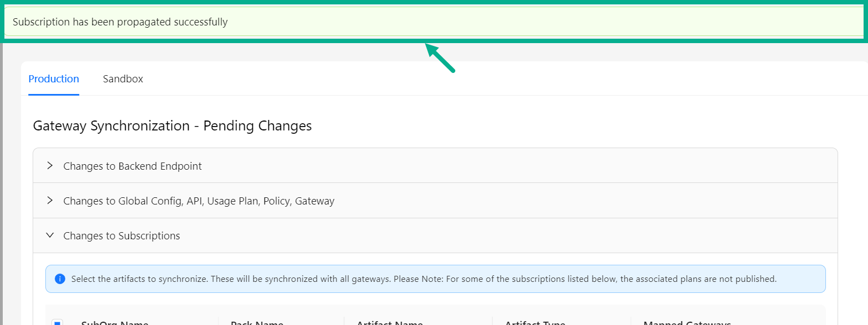Click the blue info icon in the notice
The image size is (868, 325).
(60, 279)
